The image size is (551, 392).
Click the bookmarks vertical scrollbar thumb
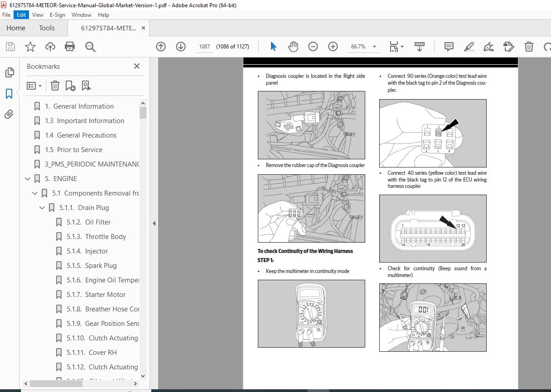(x=143, y=113)
